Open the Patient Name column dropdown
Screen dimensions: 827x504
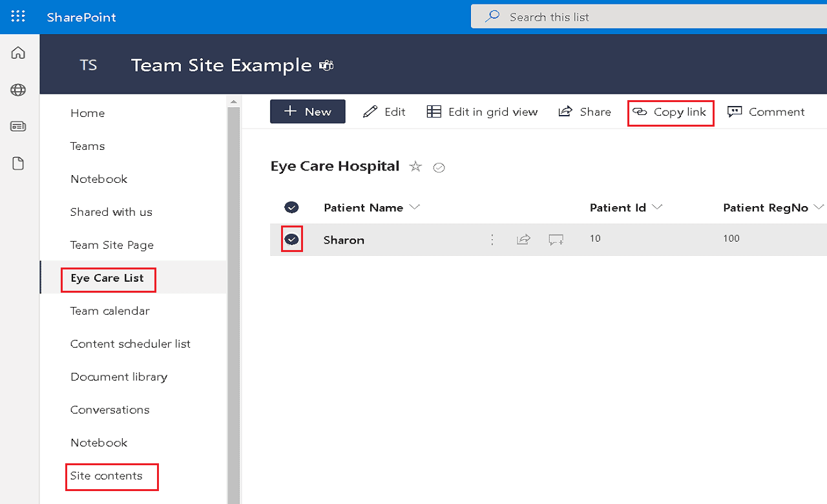tap(415, 207)
